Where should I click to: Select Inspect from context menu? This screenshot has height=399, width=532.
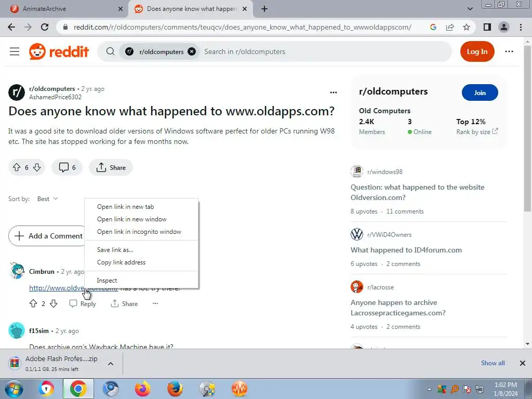tap(141, 281)
